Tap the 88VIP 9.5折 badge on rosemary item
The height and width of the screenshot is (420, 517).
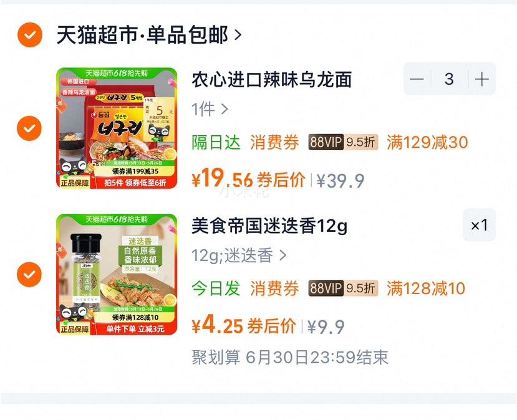pos(343,289)
